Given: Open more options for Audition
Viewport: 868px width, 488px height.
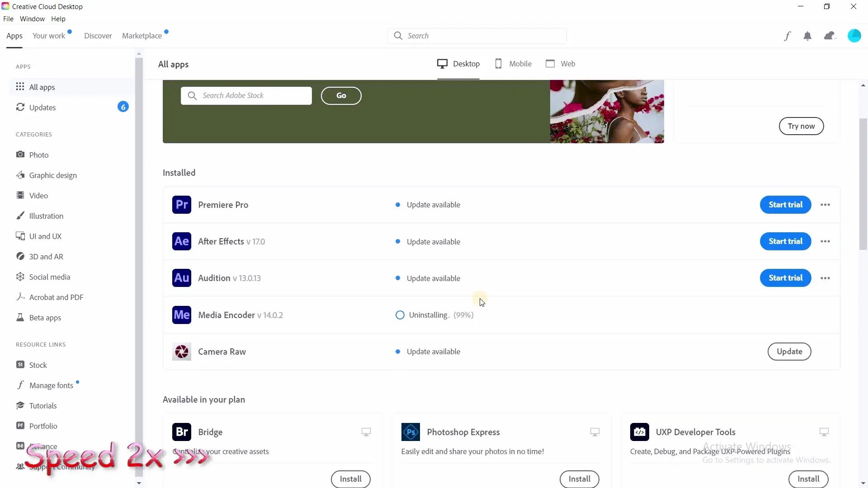Looking at the screenshot, I should coord(825,278).
